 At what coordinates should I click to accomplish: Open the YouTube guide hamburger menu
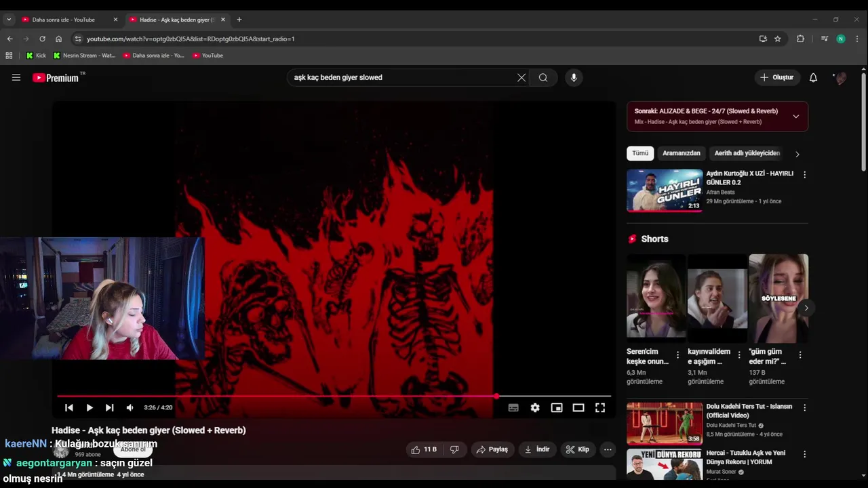click(16, 77)
